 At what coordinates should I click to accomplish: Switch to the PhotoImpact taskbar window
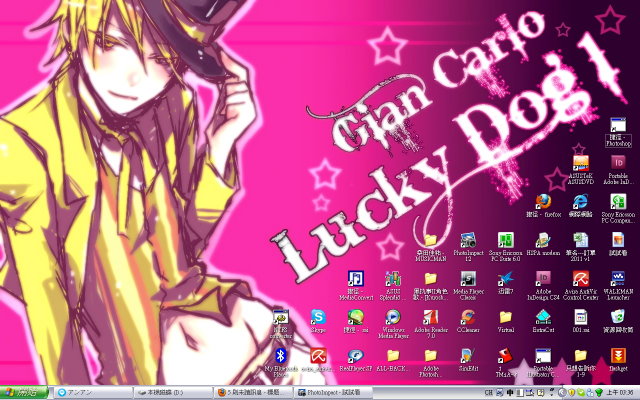(x=334, y=393)
